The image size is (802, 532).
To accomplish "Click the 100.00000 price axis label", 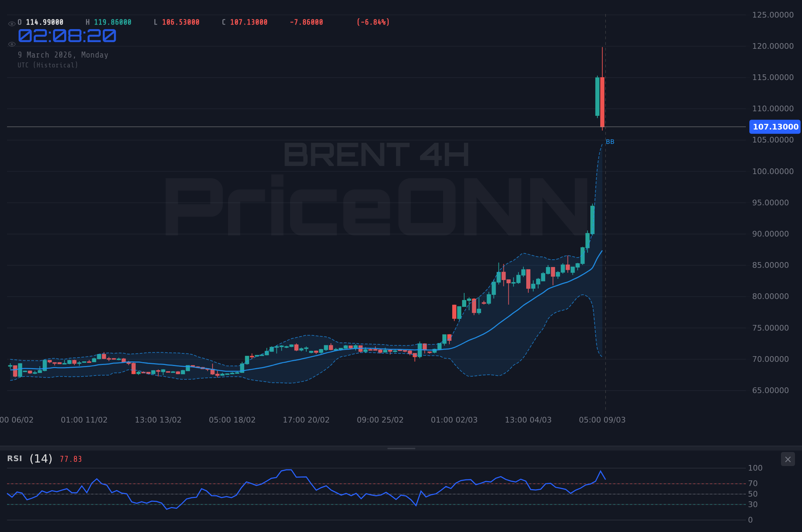I will point(773,172).
